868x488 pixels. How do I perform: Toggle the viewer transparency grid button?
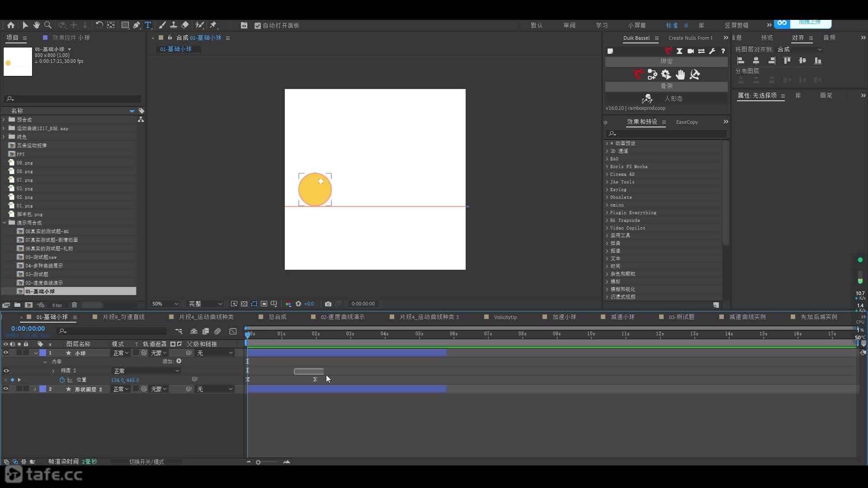click(244, 304)
